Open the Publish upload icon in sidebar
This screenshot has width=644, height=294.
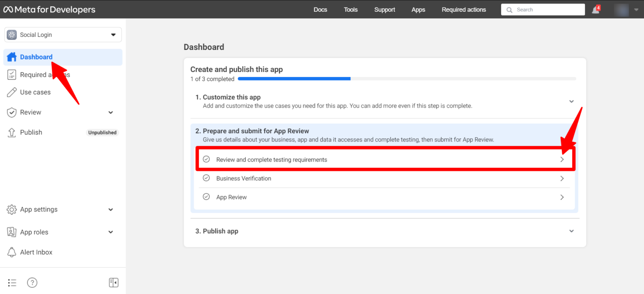[11, 132]
